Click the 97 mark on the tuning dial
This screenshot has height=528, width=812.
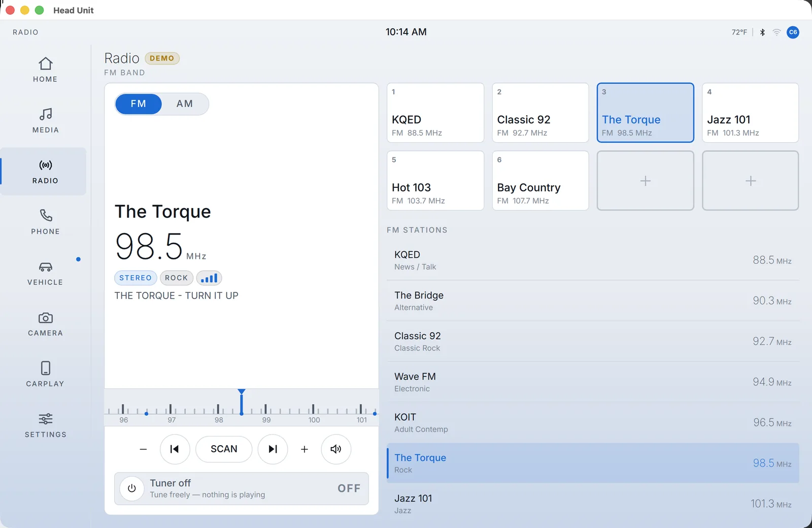tap(172, 420)
